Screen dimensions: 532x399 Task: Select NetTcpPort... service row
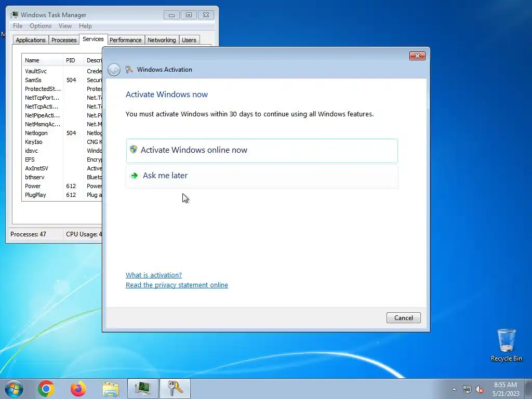tap(62, 98)
